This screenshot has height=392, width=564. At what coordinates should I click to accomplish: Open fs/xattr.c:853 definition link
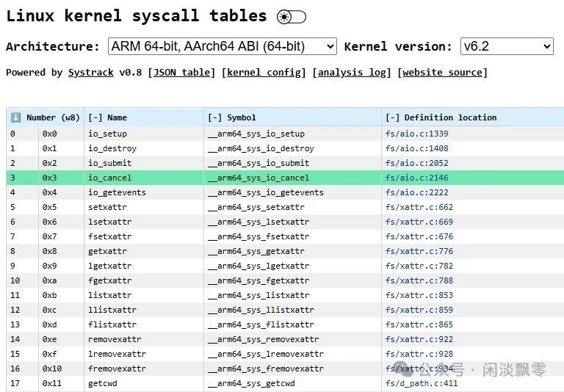pyautogui.click(x=419, y=295)
